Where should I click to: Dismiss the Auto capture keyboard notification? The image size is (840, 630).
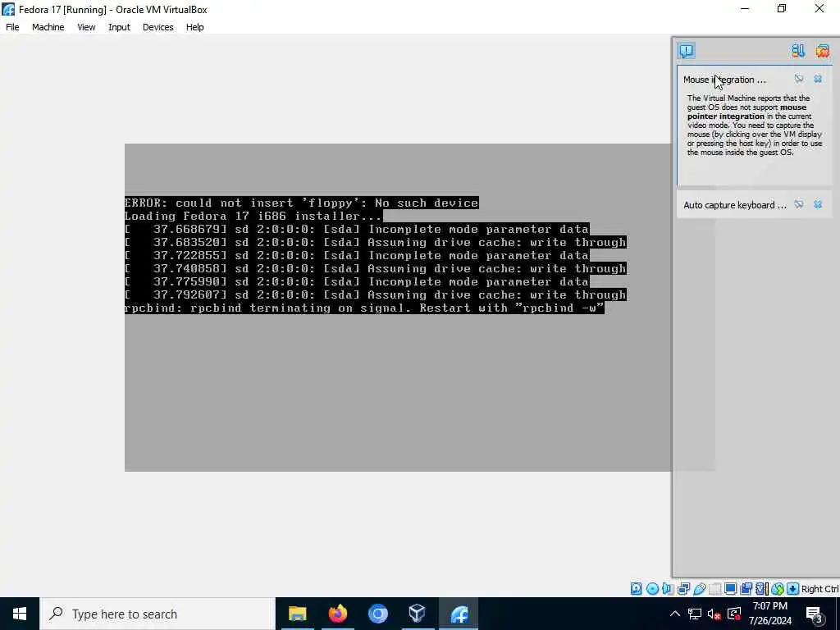coord(818,204)
